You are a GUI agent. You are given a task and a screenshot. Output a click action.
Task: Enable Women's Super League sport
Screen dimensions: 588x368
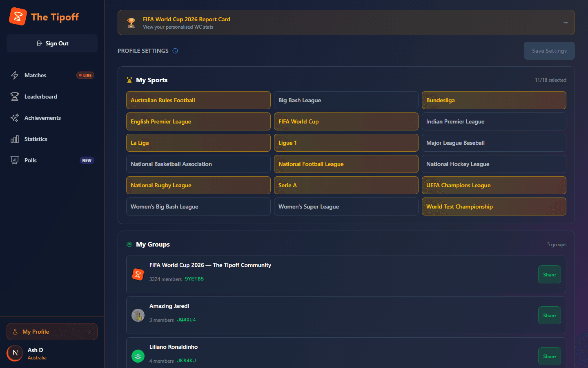[346, 206]
